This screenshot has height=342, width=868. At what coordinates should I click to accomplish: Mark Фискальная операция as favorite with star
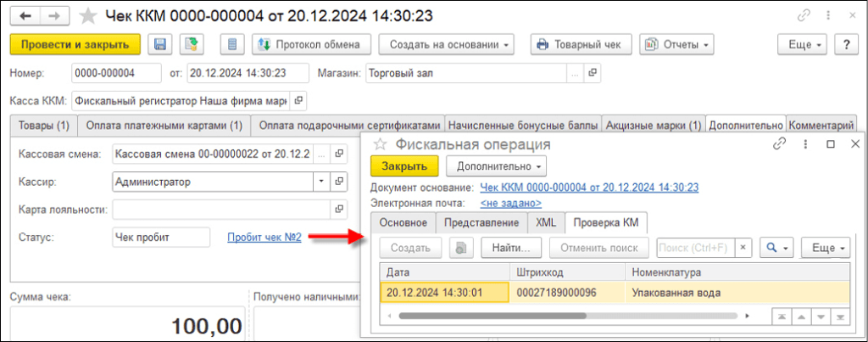[380, 145]
